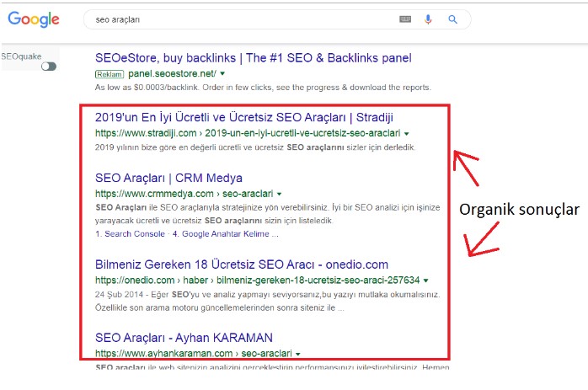This screenshot has width=588, height=390.
Task: Click the Google logo
Action: (x=34, y=19)
